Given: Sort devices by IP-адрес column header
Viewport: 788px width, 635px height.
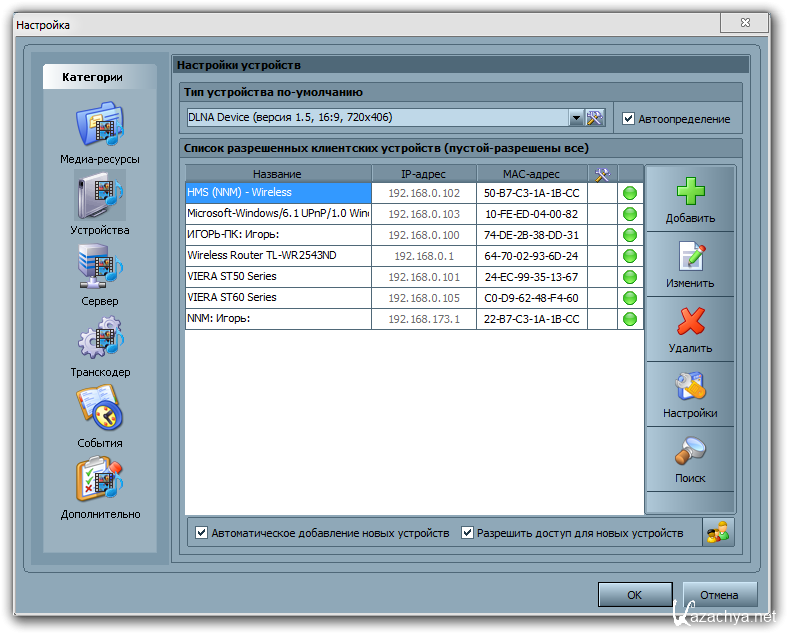Looking at the screenshot, I should click(x=423, y=174).
